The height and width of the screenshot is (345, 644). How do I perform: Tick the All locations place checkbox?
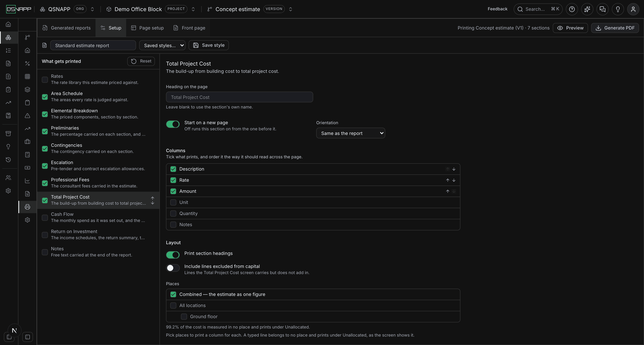[x=173, y=306]
